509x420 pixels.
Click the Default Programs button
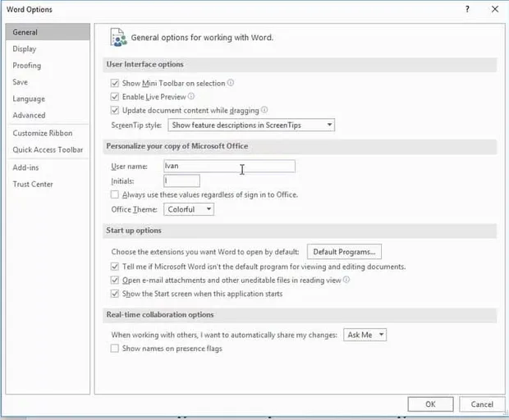pos(344,252)
